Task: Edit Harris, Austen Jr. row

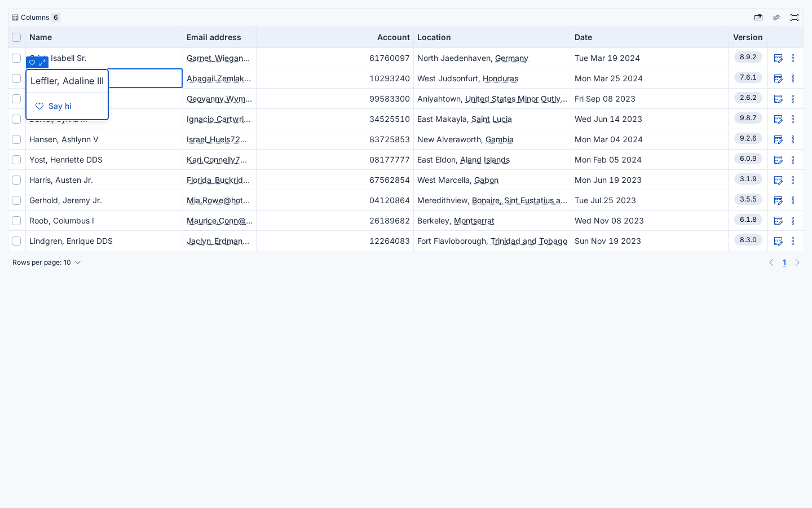Action: (779, 180)
